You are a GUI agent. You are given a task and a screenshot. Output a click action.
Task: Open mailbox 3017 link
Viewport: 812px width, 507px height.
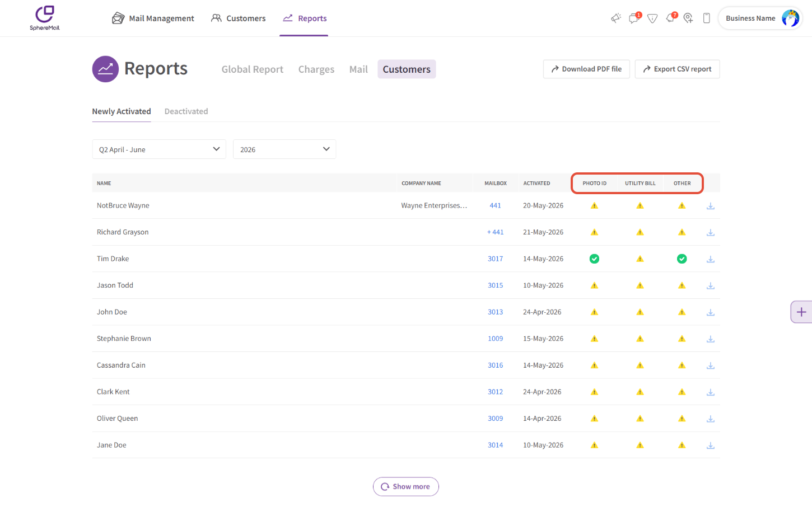point(495,259)
